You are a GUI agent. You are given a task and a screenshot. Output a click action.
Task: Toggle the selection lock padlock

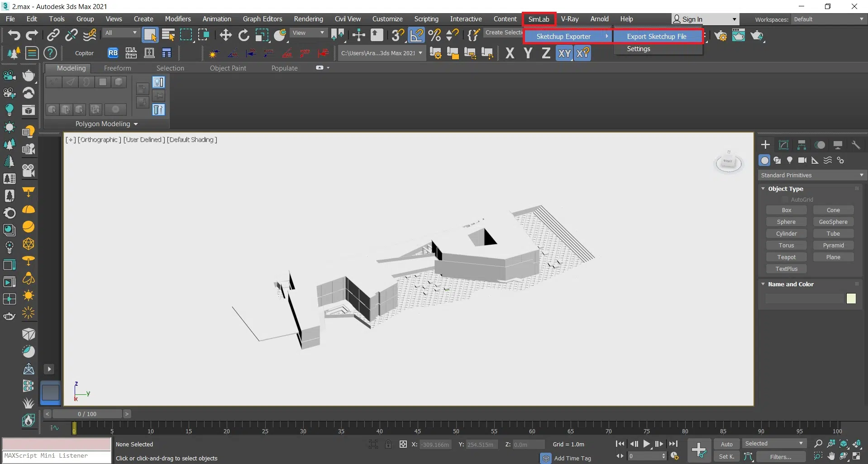388,444
